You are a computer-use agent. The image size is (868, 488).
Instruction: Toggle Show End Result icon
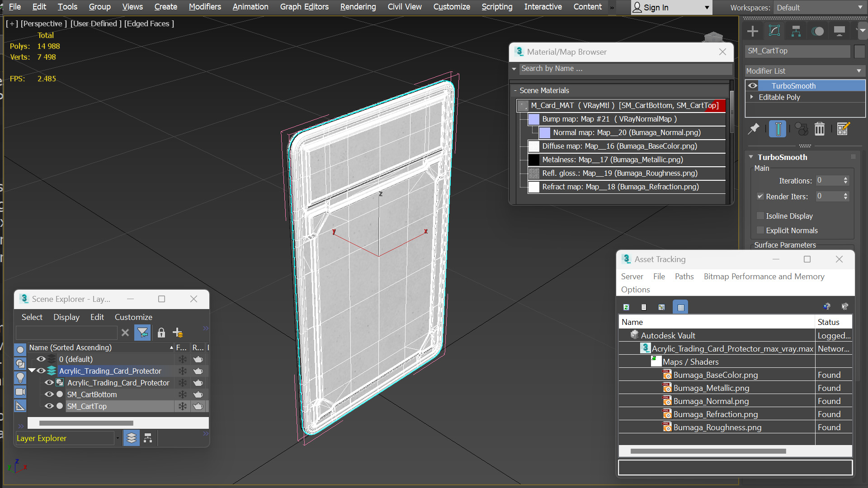[x=778, y=129]
